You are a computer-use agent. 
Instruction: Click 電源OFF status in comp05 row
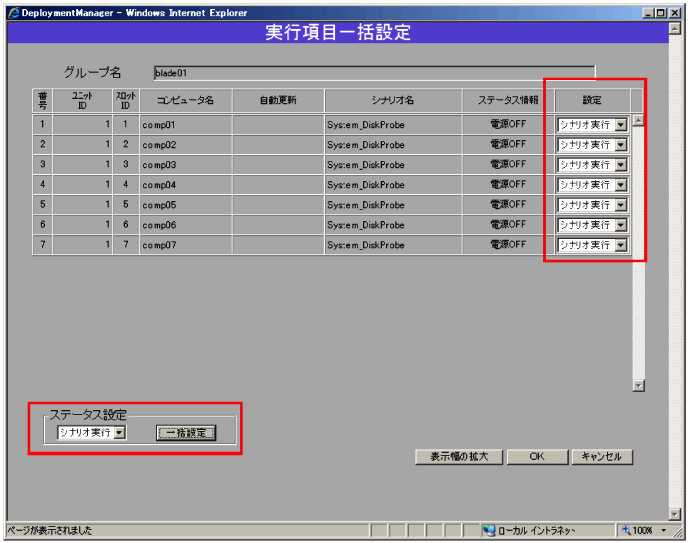coord(508,204)
